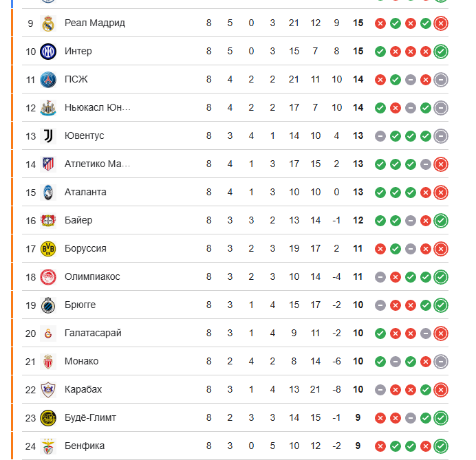Screen dimensions: 476x460
Task: Click Real Madrid's latest red loss indicator
Action: click(x=441, y=23)
